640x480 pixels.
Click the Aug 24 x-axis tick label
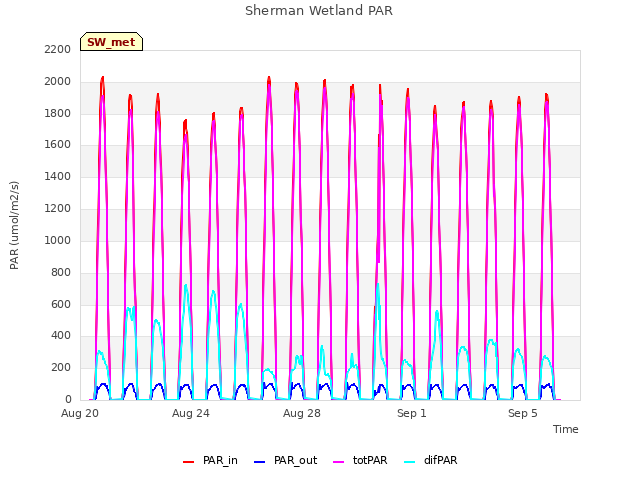click(191, 413)
